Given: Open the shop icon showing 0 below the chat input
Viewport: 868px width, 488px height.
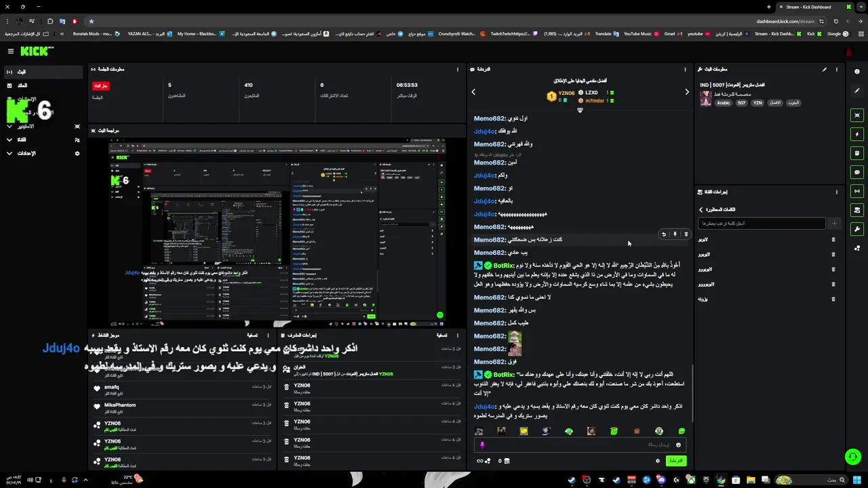Looking at the screenshot, I should 504,461.
